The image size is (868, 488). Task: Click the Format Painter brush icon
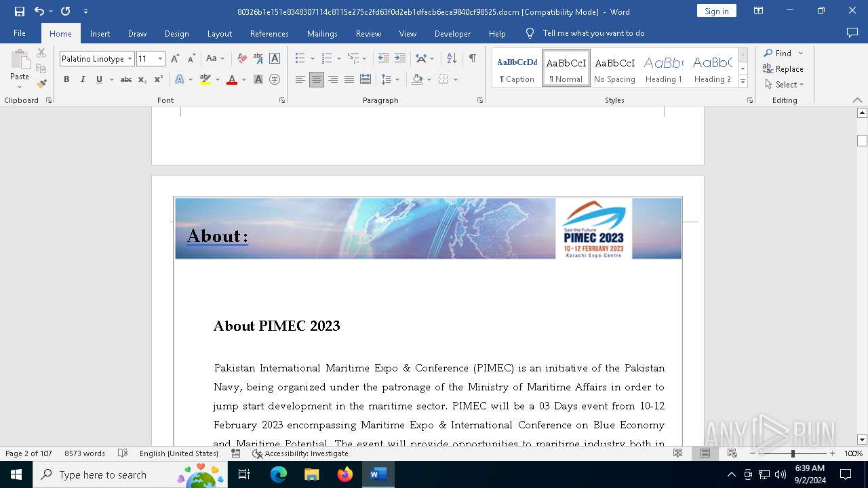click(x=41, y=84)
